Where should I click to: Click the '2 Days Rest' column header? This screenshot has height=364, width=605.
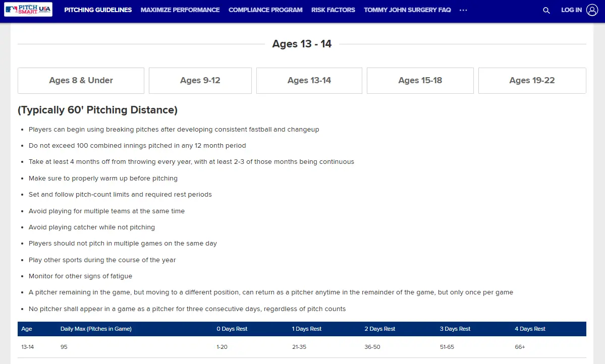(x=380, y=329)
